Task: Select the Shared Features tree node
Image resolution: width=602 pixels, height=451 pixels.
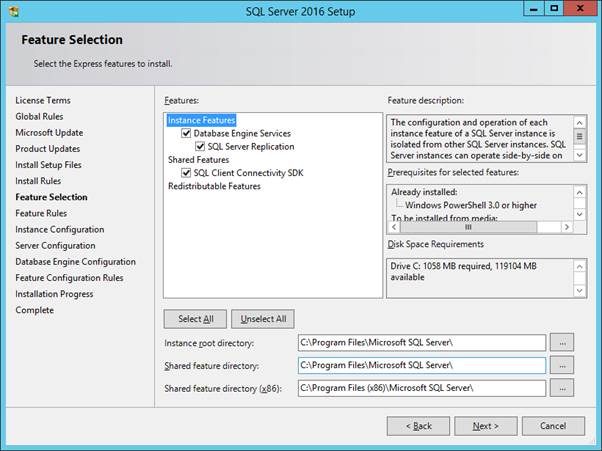Action: click(198, 160)
